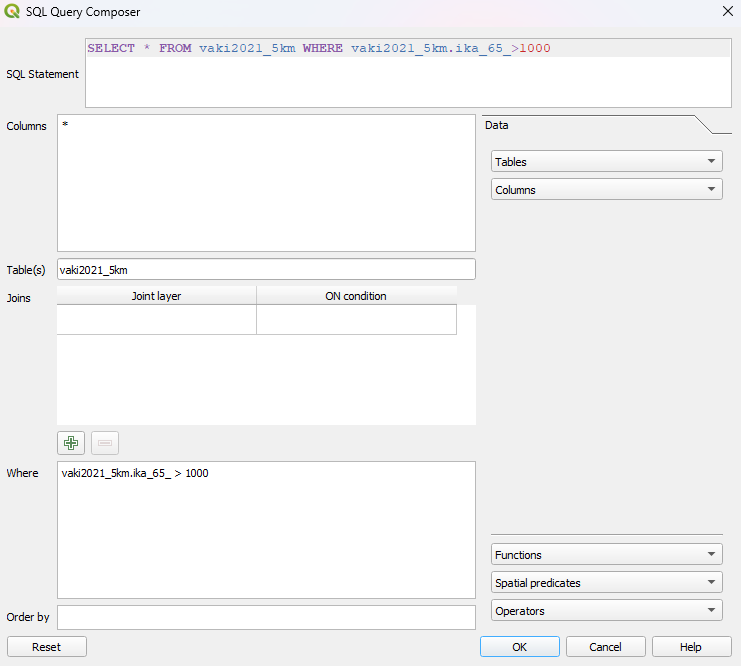Image resolution: width=741 pixels, height=666 pixels.
Task: Click the WHERE keyword in SQL statement
Action: click(x=323, y=48)
